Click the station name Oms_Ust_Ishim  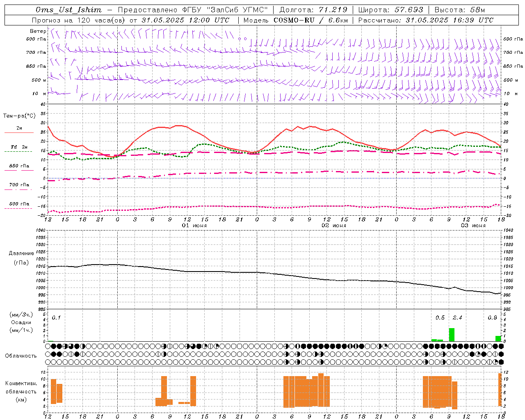tap(68, 10)
